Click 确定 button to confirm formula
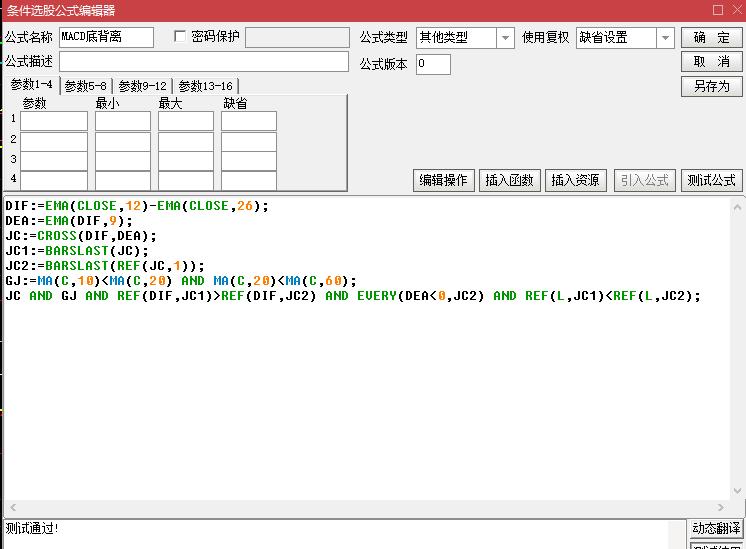 coord(711,38)
